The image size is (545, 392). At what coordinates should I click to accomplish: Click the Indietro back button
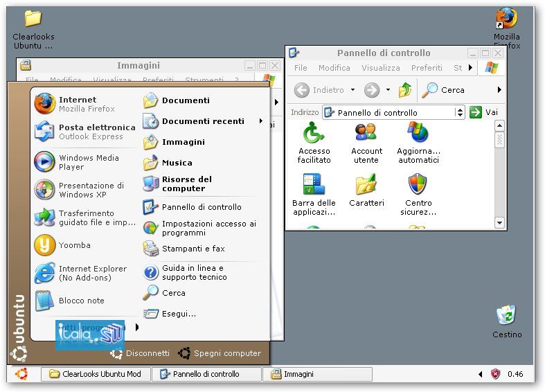(319, 90)
